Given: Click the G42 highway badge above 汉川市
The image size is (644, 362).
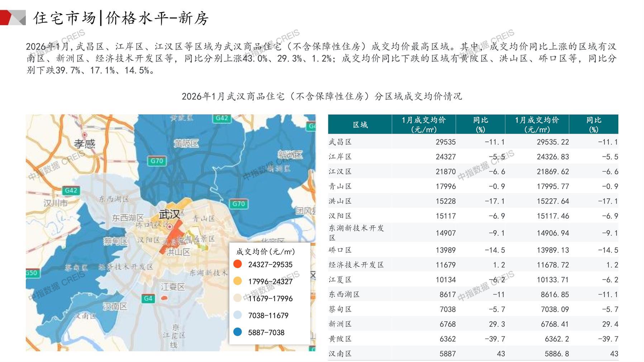Looking at the screenshot, I should (x=71, y=190).
